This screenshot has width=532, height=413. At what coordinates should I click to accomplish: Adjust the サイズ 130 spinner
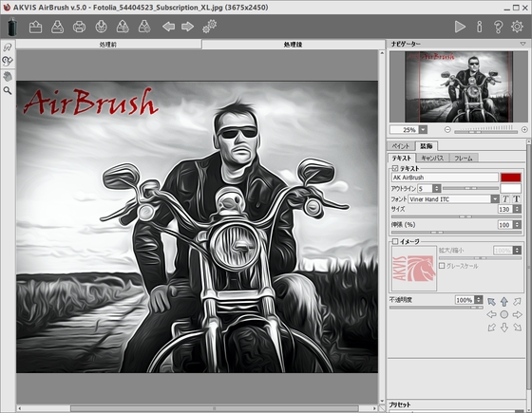(517, 209)
